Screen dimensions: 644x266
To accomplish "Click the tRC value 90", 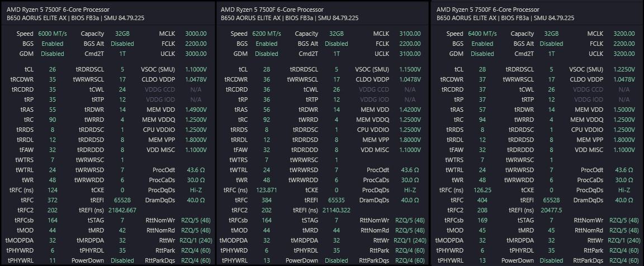I will (52, 120).
